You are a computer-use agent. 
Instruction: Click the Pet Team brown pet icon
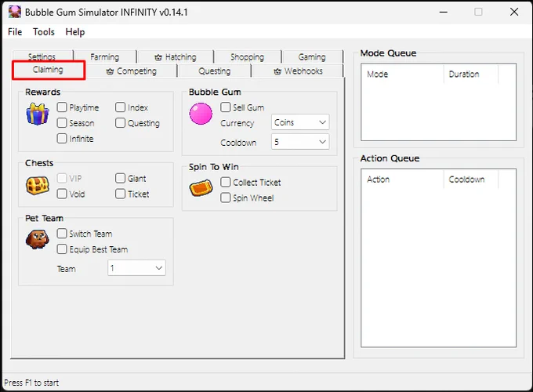click(x=38, y=239)
